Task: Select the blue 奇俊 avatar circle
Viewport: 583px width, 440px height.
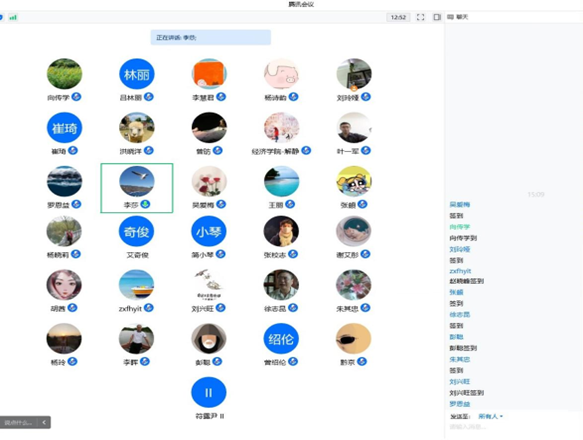Action: [x=136, y=231]
